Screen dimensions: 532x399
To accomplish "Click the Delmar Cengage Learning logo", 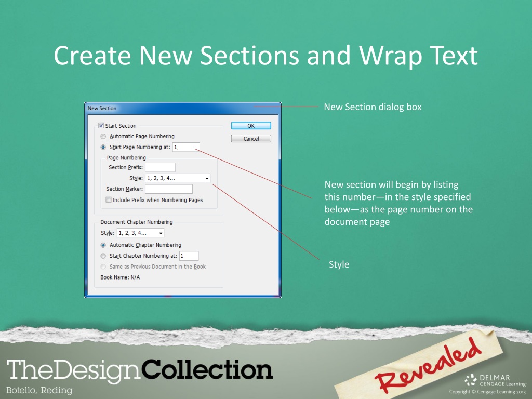I will click(x=495, y=380).
